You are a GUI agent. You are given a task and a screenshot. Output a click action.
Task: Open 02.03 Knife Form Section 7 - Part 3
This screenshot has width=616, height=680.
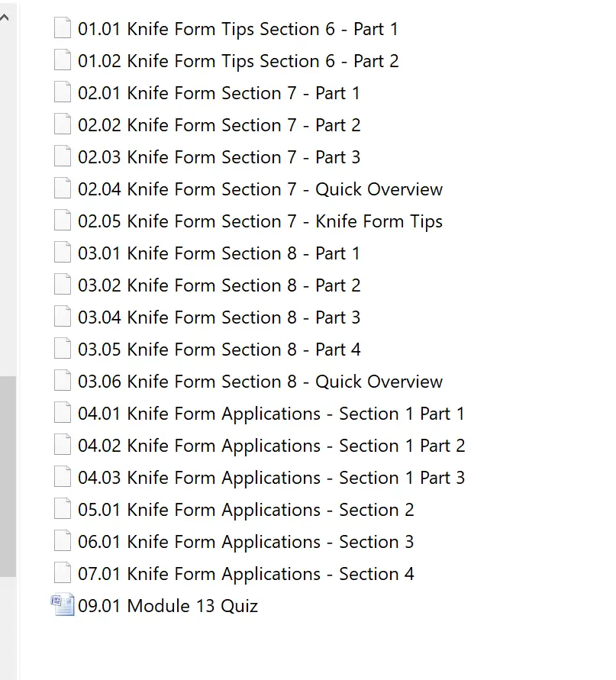pyautogui.click(x=219, y=157)
